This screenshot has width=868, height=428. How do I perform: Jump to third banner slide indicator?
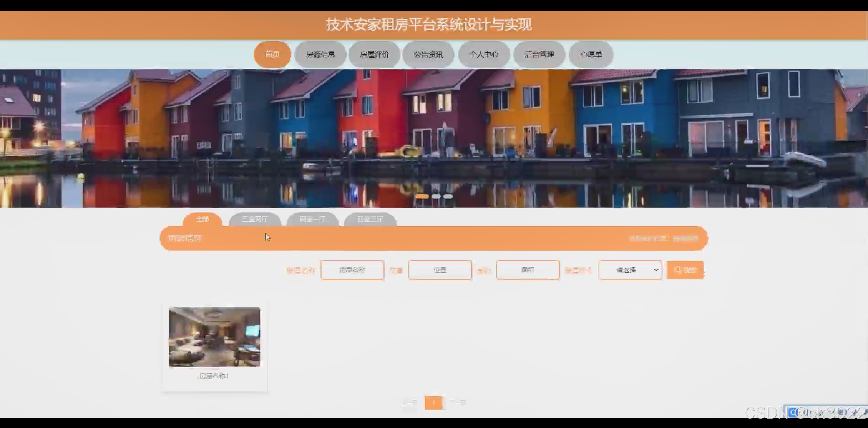[x=448, y=197]
